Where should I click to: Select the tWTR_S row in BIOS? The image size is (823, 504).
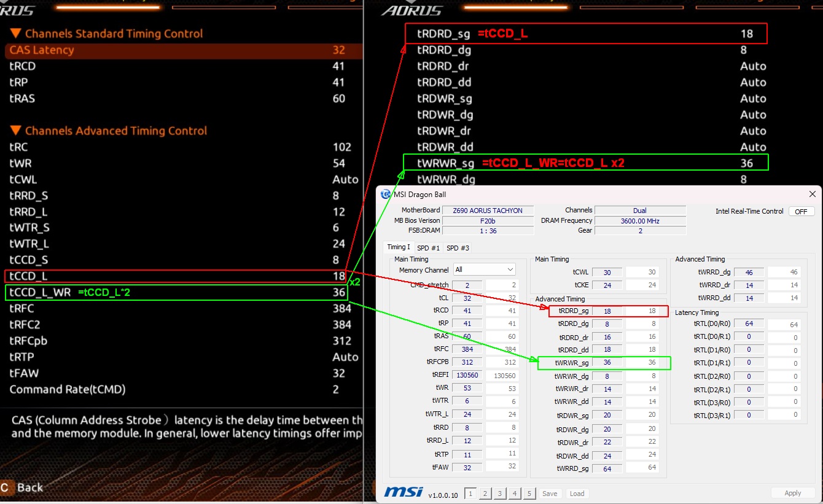click(x=183, y=228)
